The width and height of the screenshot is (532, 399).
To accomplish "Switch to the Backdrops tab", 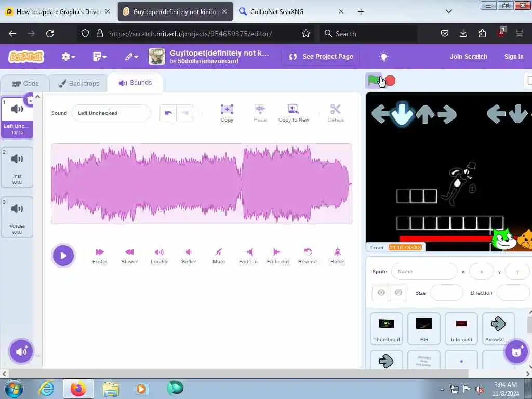I will [x=79, y=84].
